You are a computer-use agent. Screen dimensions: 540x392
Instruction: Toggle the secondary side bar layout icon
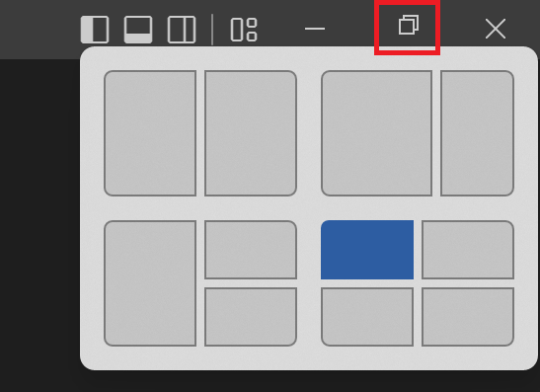[182, 30]
